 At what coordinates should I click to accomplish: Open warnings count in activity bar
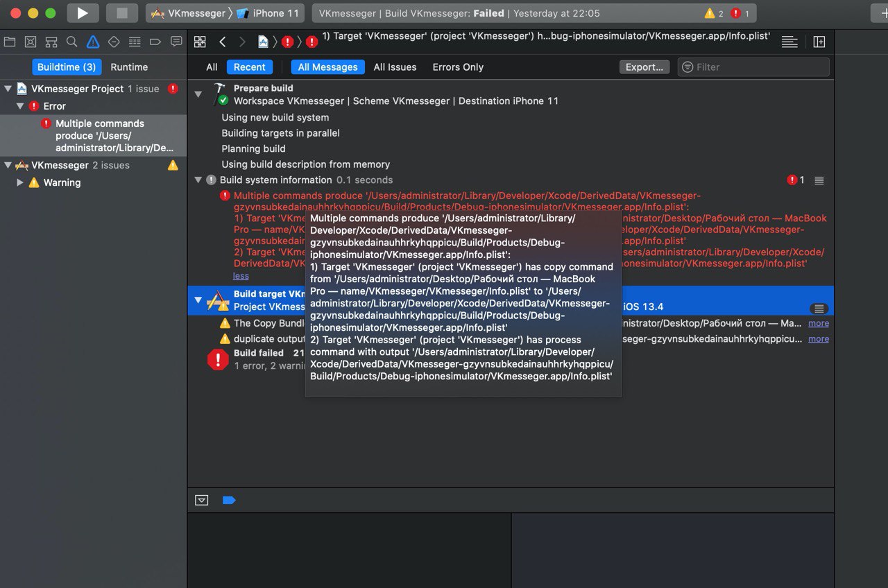click(714, 13)
